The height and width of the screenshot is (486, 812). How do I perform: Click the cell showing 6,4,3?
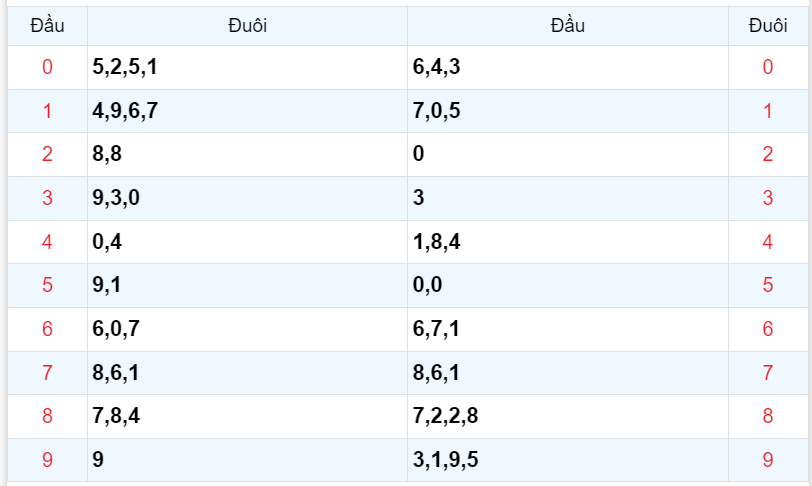click(x=436, y=67)
